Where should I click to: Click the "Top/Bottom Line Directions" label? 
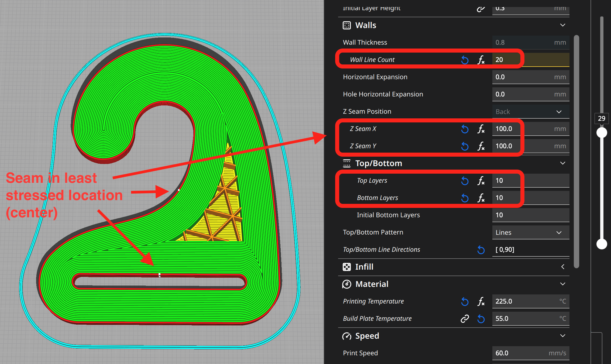382,250
